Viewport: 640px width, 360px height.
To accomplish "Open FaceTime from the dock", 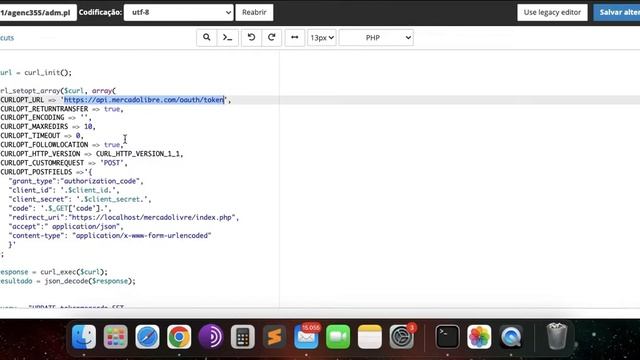I will [x=338, y=337].
